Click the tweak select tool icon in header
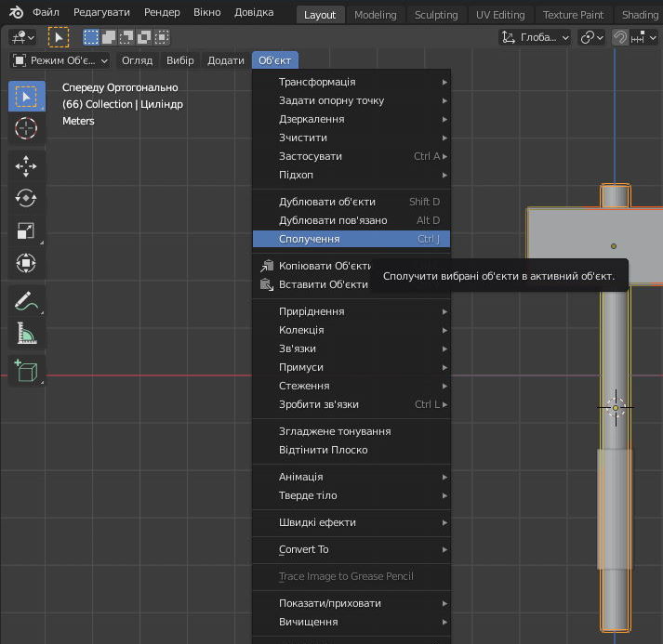This screenshot has width=663, height=644. [59, 37]
